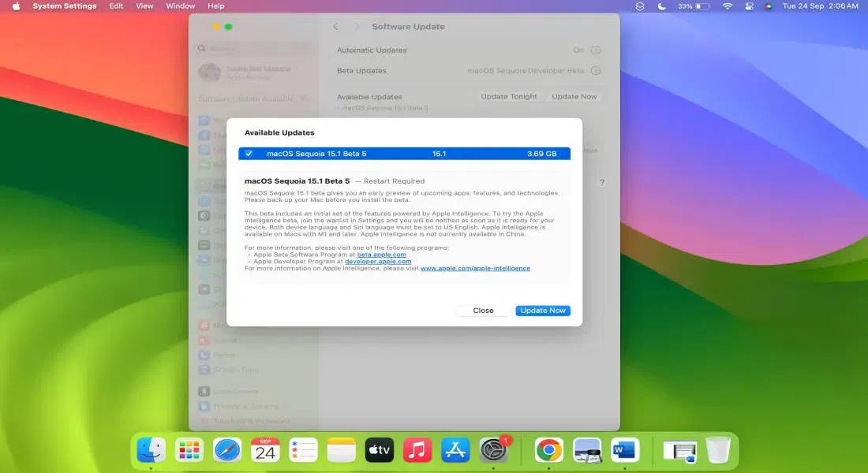This screenshot has width=868, height=473.
Task: Open the minimized window thumbnail in Dock
Action: (x=679, y=451)
